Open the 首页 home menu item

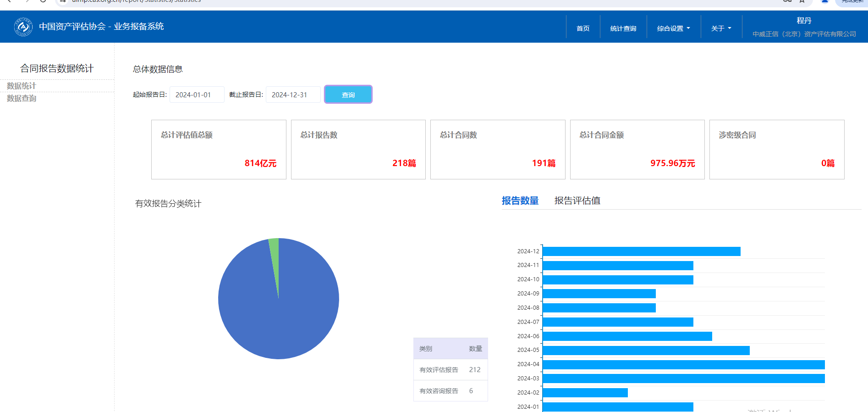point(583,28)
